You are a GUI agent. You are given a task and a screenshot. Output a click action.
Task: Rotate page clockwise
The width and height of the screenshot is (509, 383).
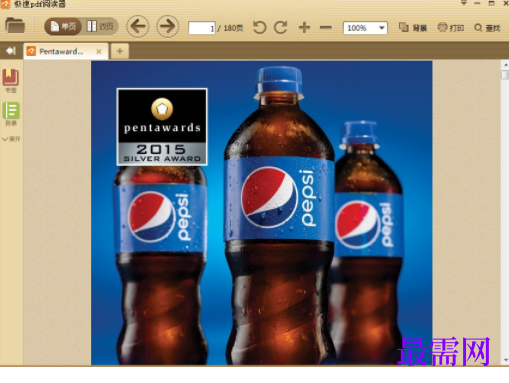click(x=281, y=27)
